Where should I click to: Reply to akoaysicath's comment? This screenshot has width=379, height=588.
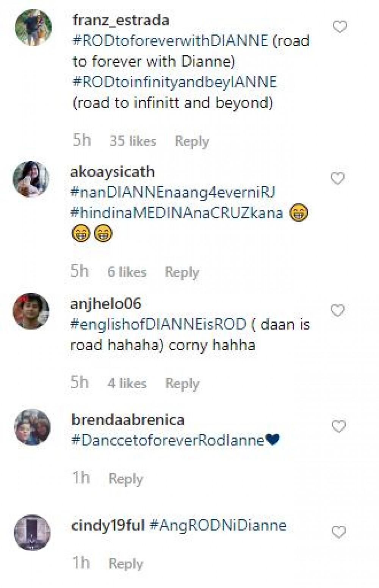[x=182, y=272]
